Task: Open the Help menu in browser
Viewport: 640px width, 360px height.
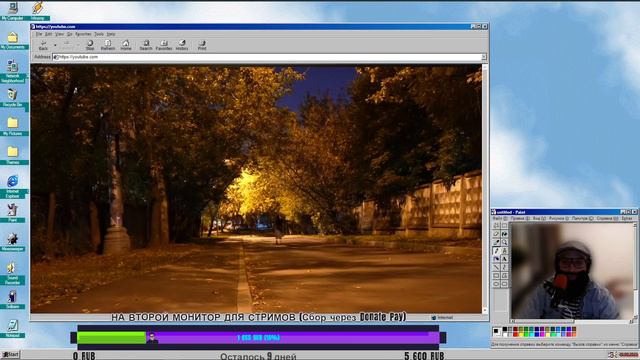Action: [111, 34]
